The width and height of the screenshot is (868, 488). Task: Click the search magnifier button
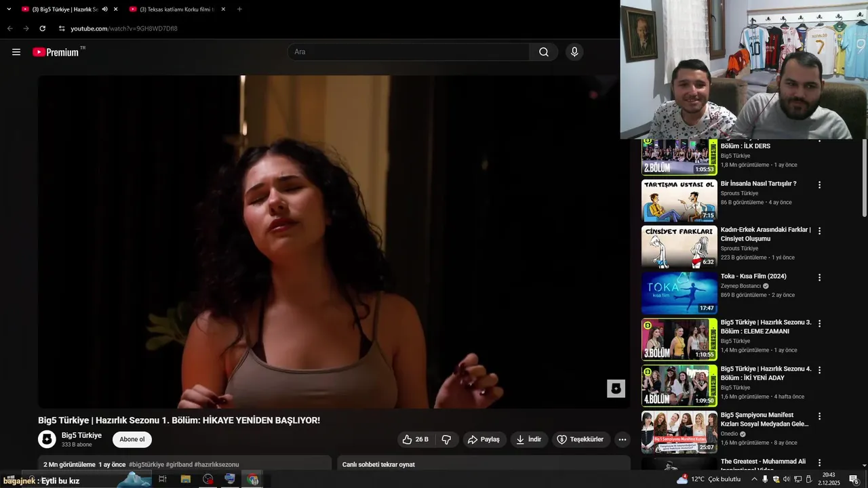(x=544, y=52)
